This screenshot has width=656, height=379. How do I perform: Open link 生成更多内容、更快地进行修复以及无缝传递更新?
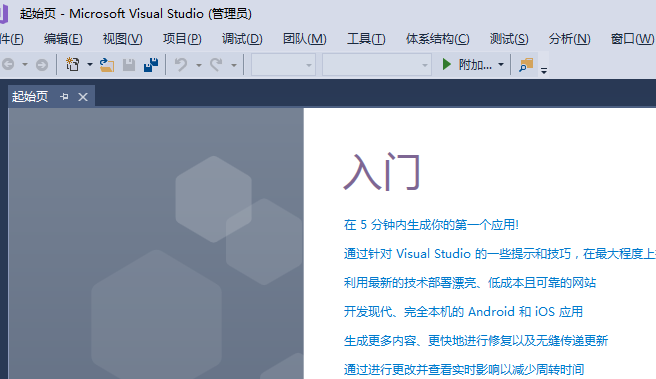476,340
